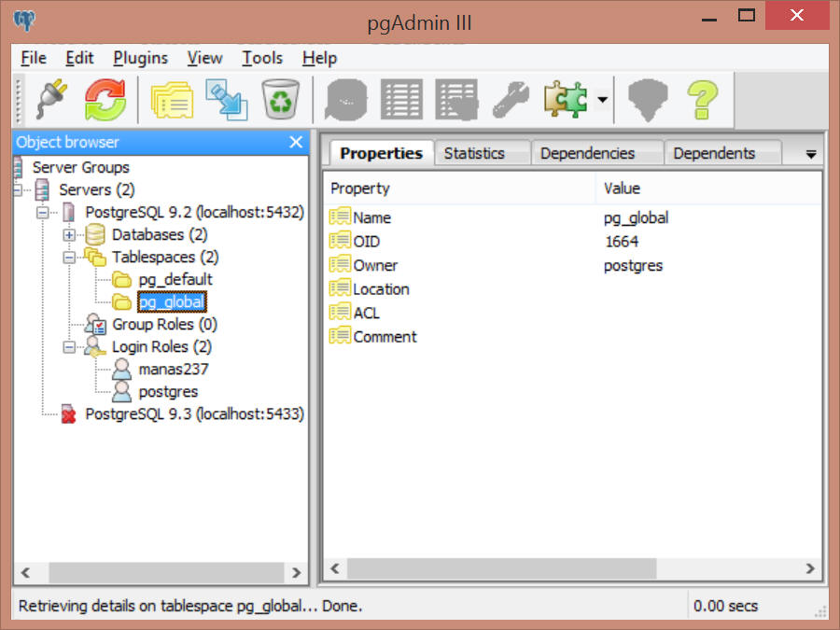
Task: Select PostgreSQL 9.2 (localhost:5432) server
Action: pyautogui.click(x=194, y=212)
